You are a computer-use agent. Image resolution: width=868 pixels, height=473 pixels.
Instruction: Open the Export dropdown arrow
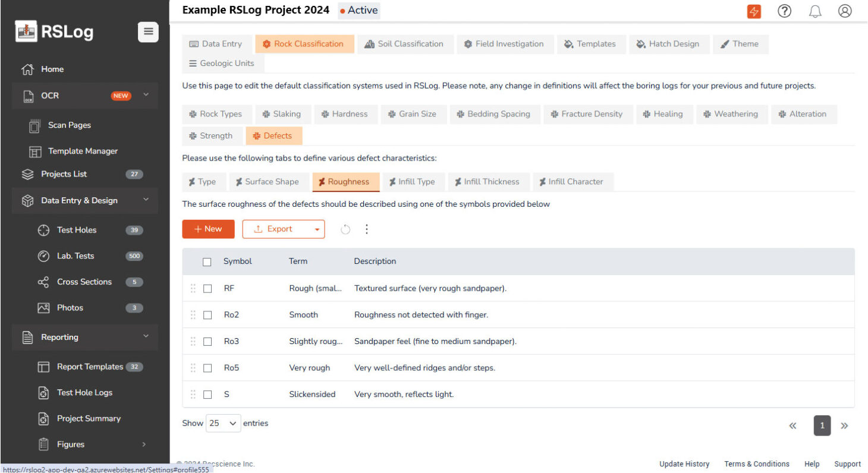click(317, 229)
